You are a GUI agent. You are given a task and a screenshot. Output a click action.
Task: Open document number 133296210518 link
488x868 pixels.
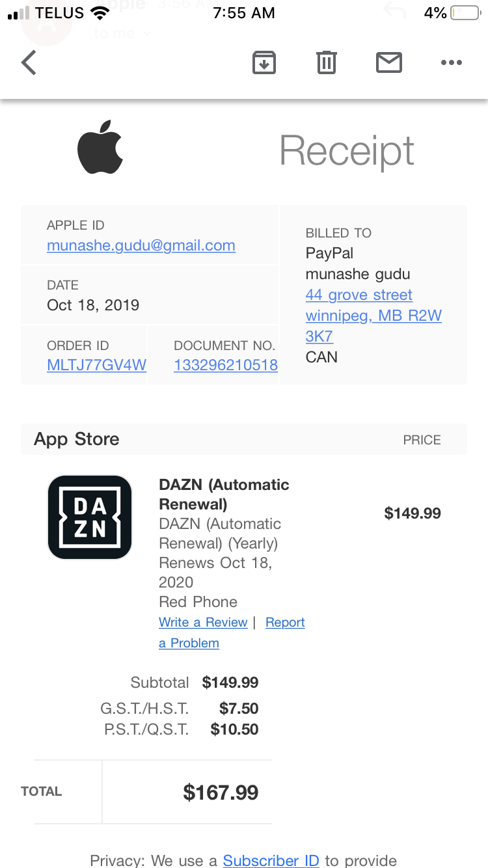pyautogui.click(x=226, y=365)
